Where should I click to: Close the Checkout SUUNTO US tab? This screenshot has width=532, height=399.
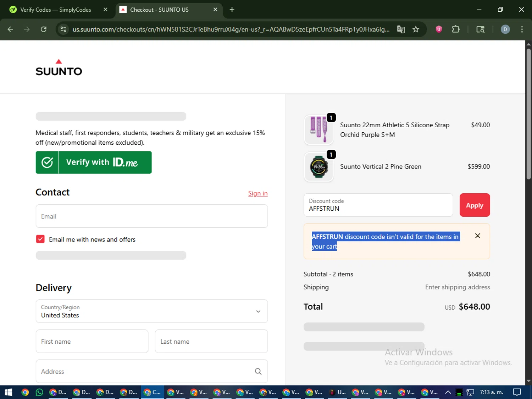[x=215, y=10]
